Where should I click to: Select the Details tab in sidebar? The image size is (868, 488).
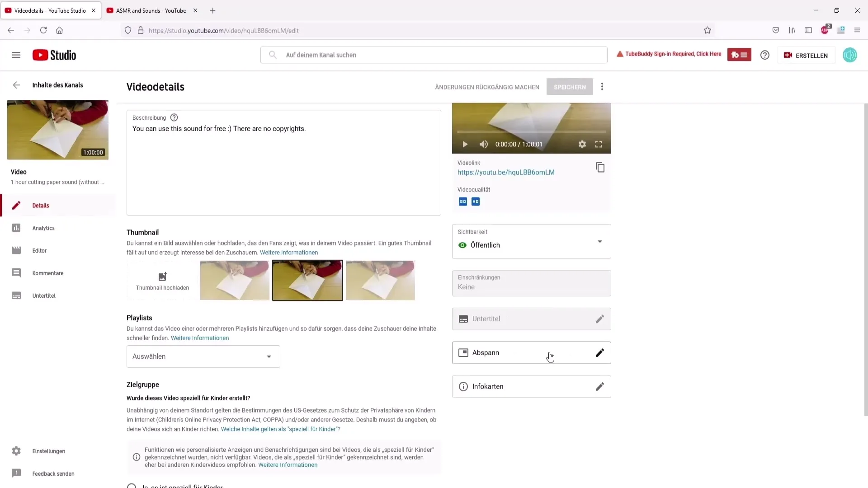coord(40,206)
